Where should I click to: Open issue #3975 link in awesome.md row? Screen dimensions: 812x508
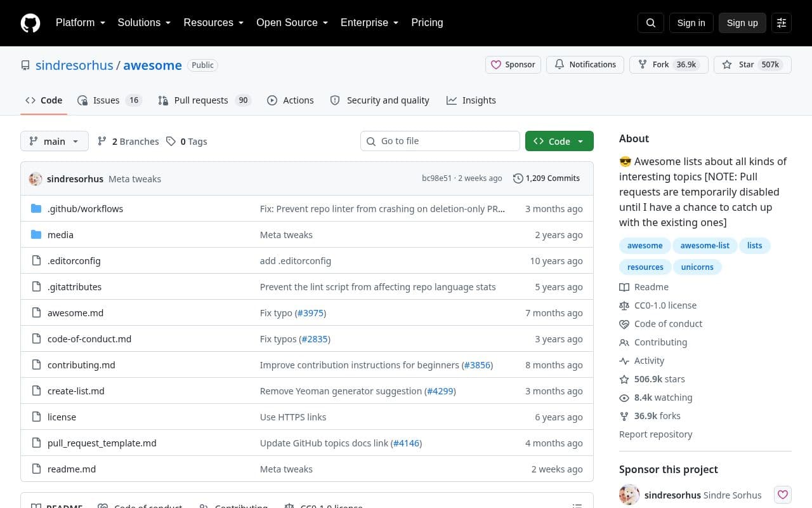pyautogui.click(x=310, y=313)
